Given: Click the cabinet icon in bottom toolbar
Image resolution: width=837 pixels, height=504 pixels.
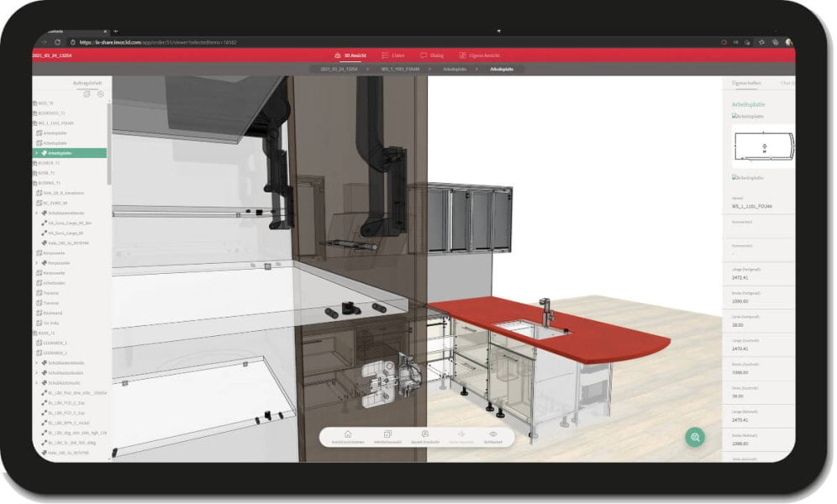Looking at the screenshot, I should [x=425, y=433].
